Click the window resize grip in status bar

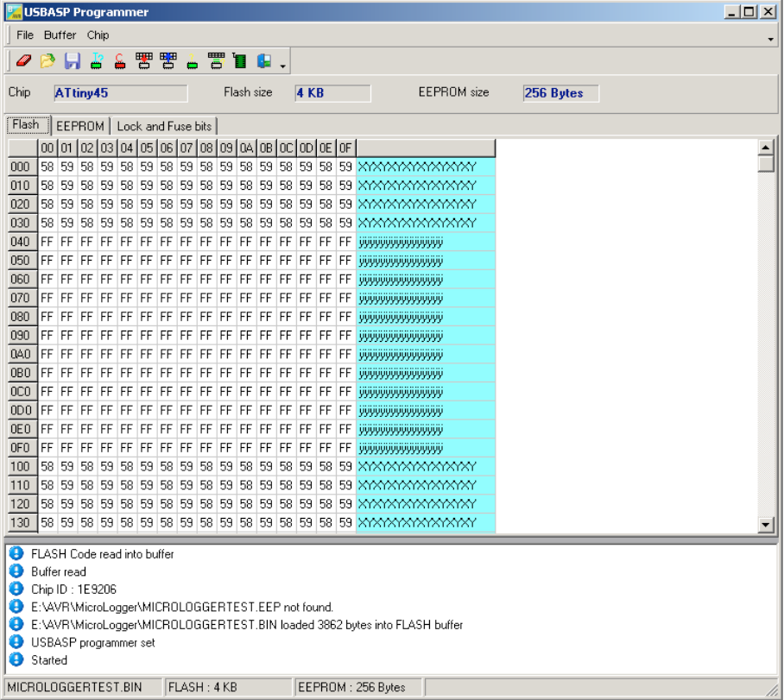point(772,690)
